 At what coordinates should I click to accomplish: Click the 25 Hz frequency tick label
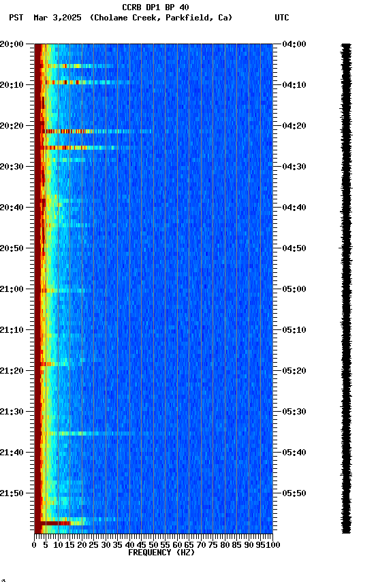click(x=93, y=545)
